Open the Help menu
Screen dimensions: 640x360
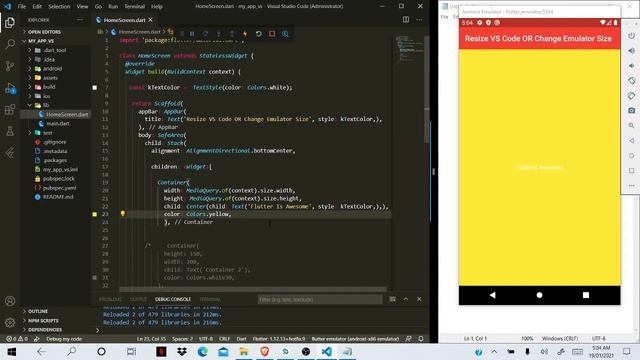[x=157, y=7]
